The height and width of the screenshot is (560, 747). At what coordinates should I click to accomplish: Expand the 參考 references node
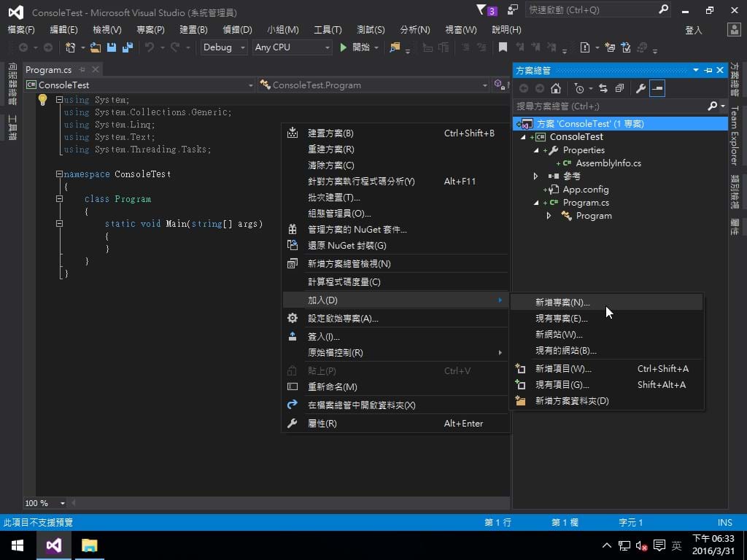click(x=536, y=176)
